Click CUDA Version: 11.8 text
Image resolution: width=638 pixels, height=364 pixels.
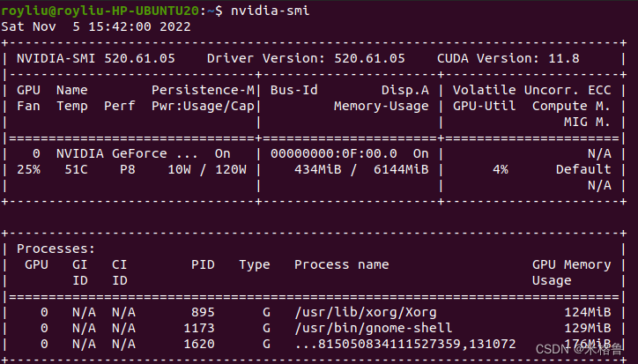pos(508,59)
